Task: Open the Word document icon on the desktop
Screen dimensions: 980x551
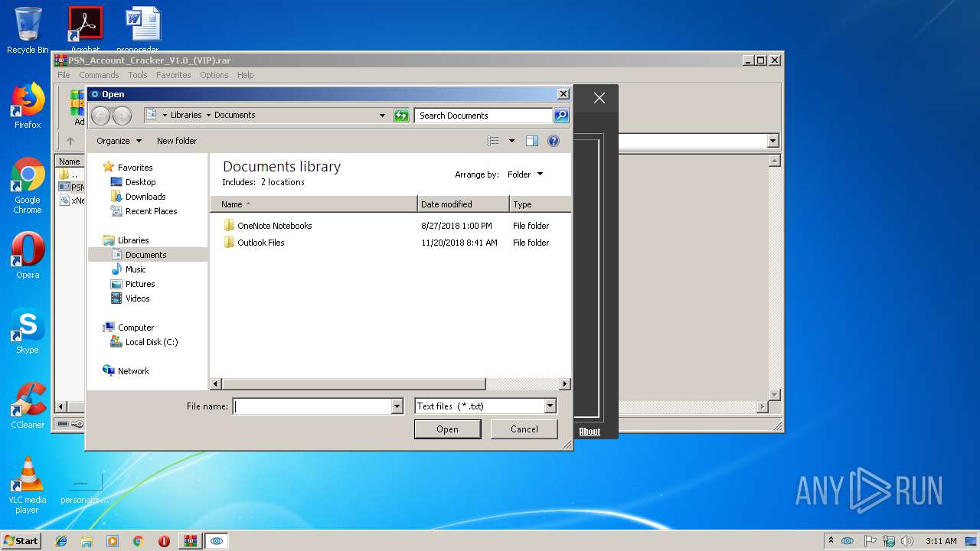Action: pyautogui.click(x=142, y=29)
